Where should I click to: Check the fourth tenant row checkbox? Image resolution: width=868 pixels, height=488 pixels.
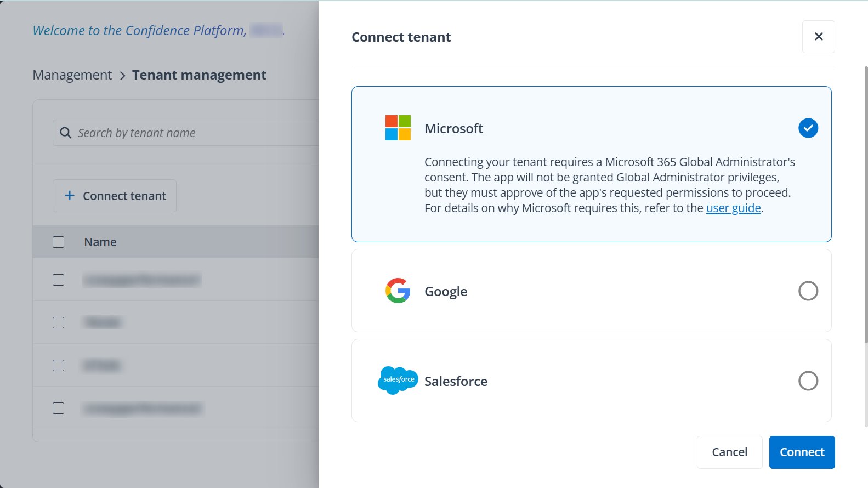[x=59, y=408]
